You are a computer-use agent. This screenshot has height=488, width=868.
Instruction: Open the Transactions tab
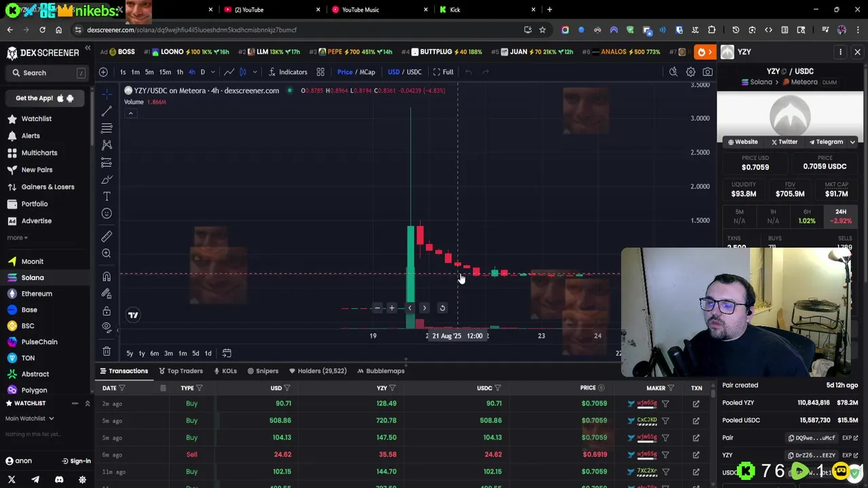[x=123, y=371]
